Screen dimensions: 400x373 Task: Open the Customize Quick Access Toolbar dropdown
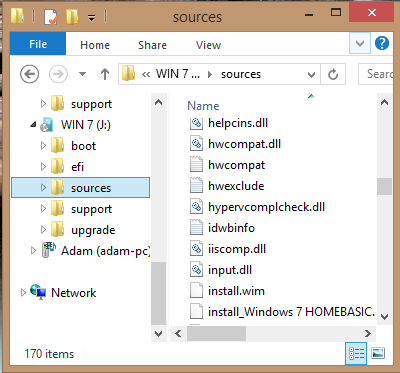(91, 18)
